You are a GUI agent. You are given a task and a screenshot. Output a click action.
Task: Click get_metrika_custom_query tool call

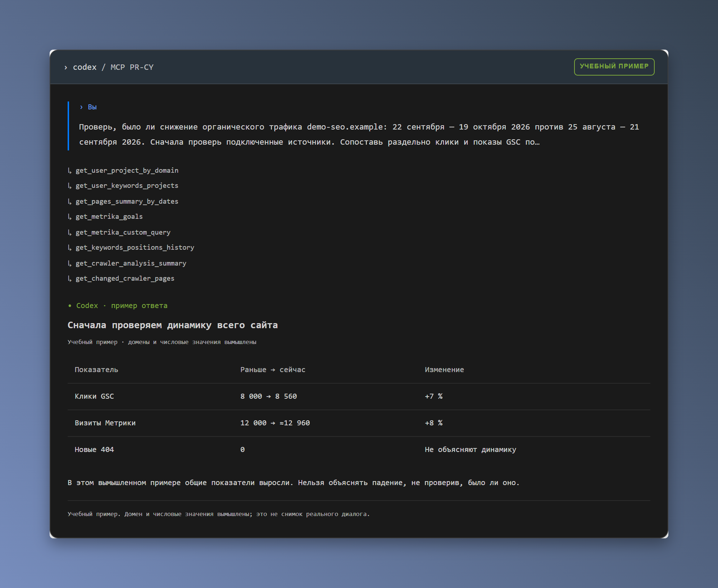click(x=123, y=232)
